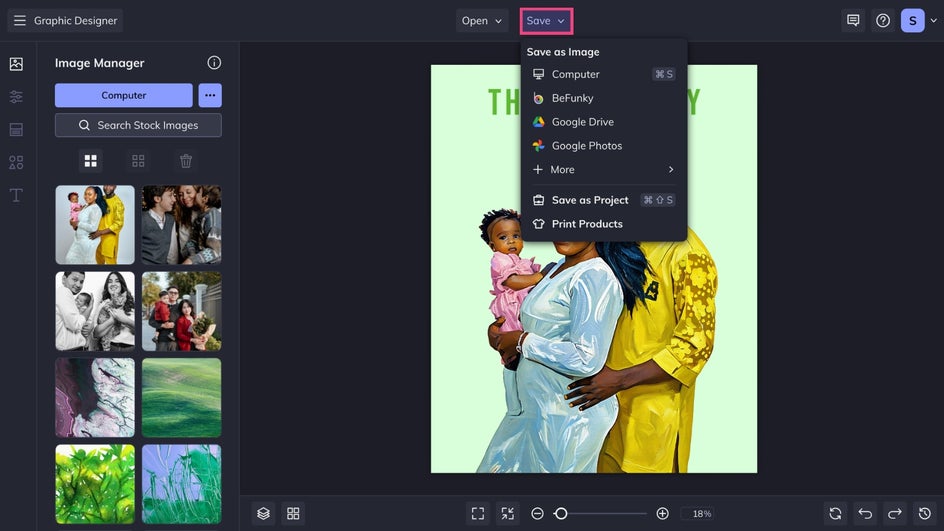The image size is (944, 531).
Task: Save image to Google Drive
Action: click(603, 122)
